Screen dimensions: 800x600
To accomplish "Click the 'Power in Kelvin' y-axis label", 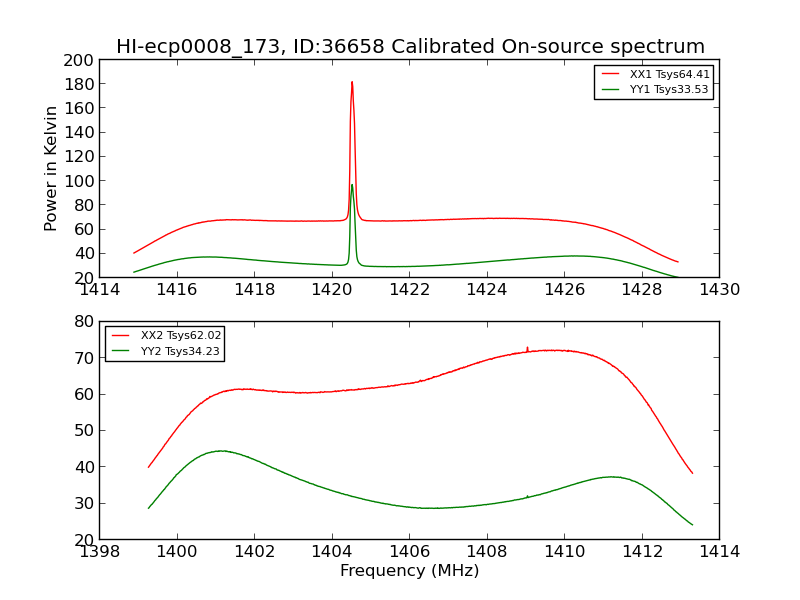I will 51,169.
